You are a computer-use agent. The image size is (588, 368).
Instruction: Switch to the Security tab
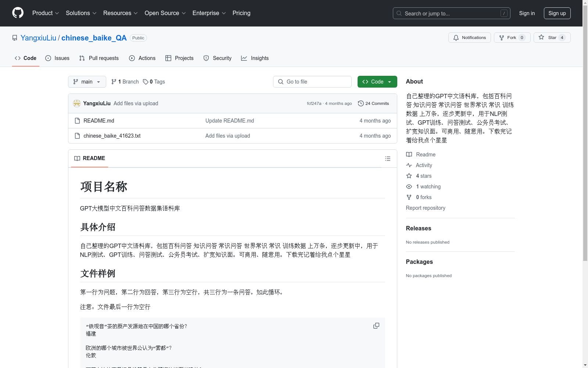[x=218, y=58]
